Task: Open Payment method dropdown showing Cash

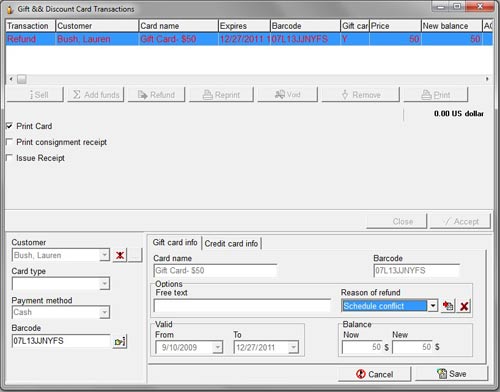Action: pyautogui.click(x=104, y=312)
